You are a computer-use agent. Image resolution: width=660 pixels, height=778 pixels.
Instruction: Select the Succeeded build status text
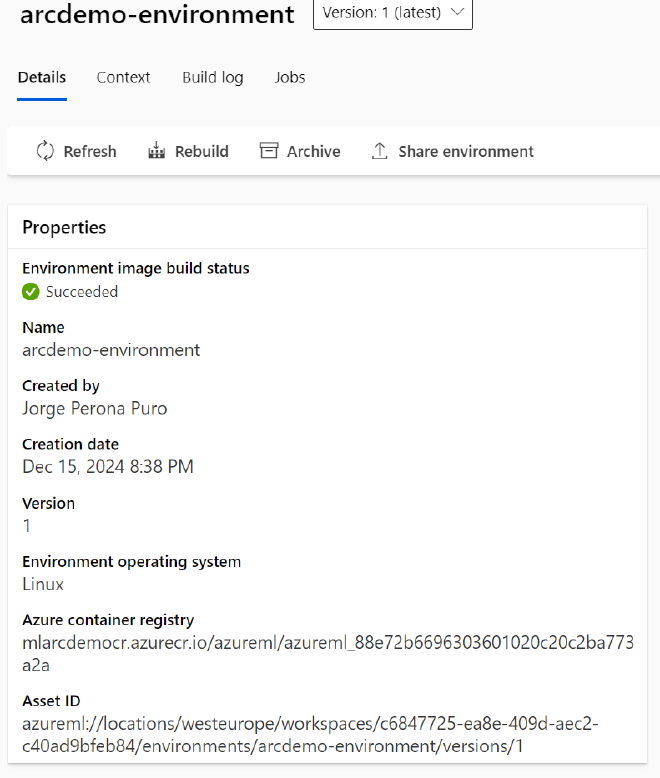pos(82,292)
